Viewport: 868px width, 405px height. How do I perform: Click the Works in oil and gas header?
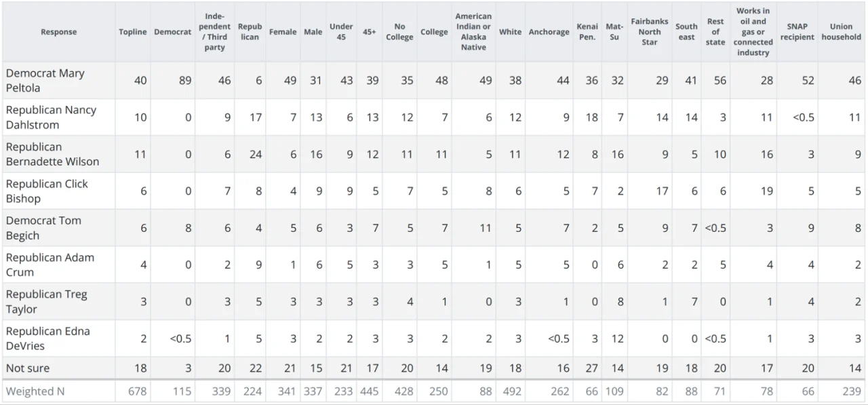pos(753,32)
